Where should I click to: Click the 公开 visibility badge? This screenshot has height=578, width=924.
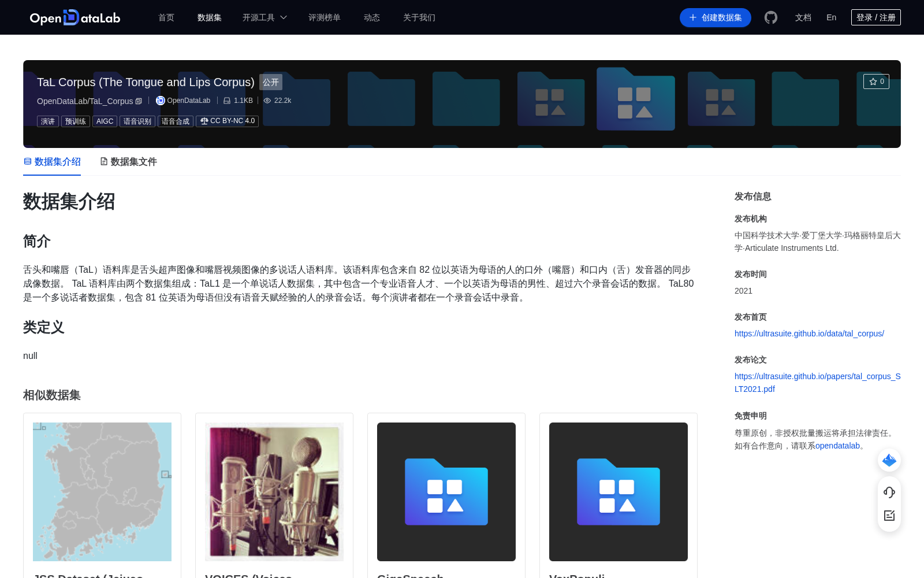point(271,82)
